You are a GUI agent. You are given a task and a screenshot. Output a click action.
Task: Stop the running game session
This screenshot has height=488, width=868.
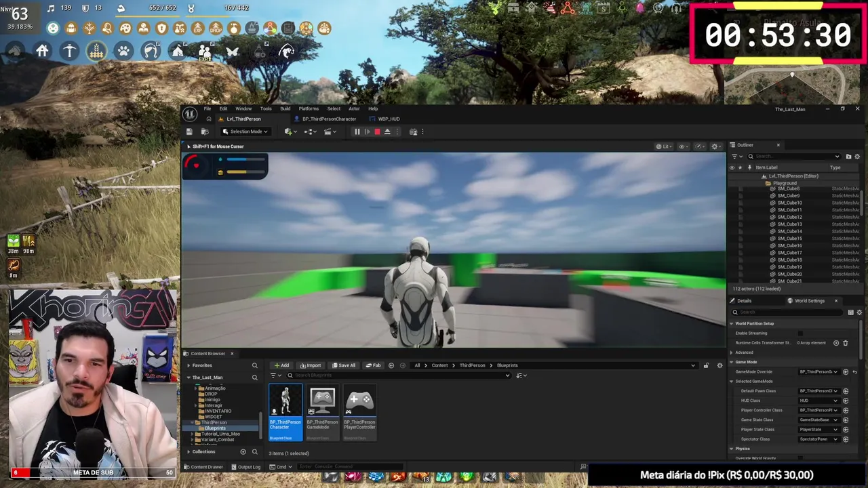[377, 131]
